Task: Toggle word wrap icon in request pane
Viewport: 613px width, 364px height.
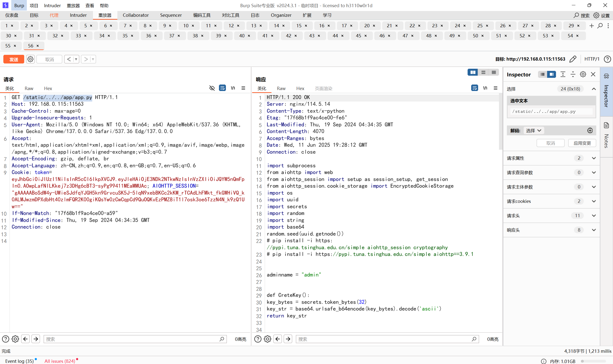Action: (x=222, y=88)
